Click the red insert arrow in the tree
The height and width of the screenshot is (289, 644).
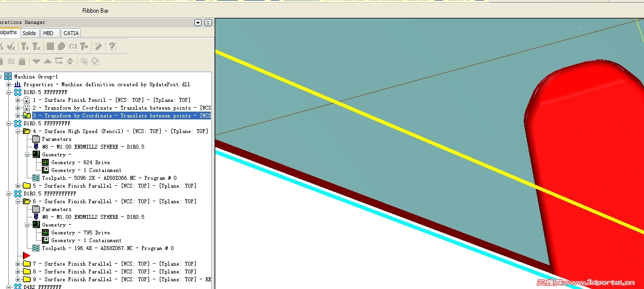26,256
